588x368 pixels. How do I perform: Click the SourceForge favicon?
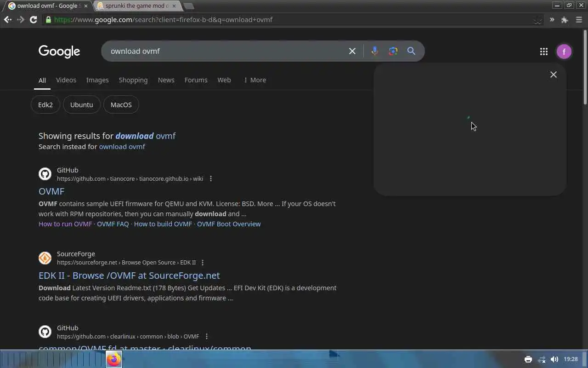pyautogui.click(x=45, y=258)
